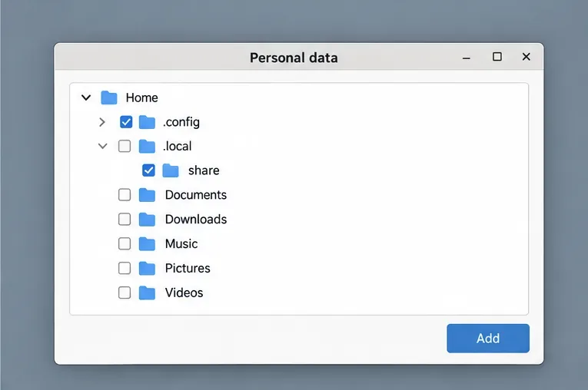Click the Pictures folder icon

[147, 268]
